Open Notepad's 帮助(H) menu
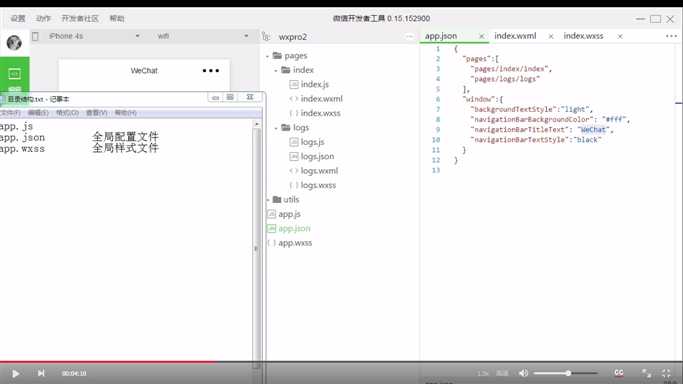683x384 pixels. tap(125, 113)
